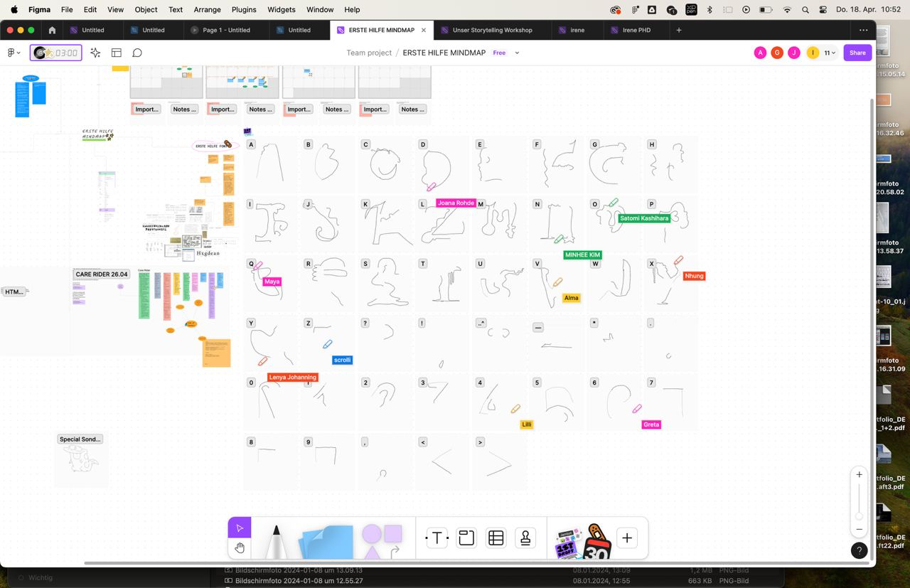This screenshot has height=588, width=910.
Task: Open the file name chevron dropdown
Action: point(517,53)
